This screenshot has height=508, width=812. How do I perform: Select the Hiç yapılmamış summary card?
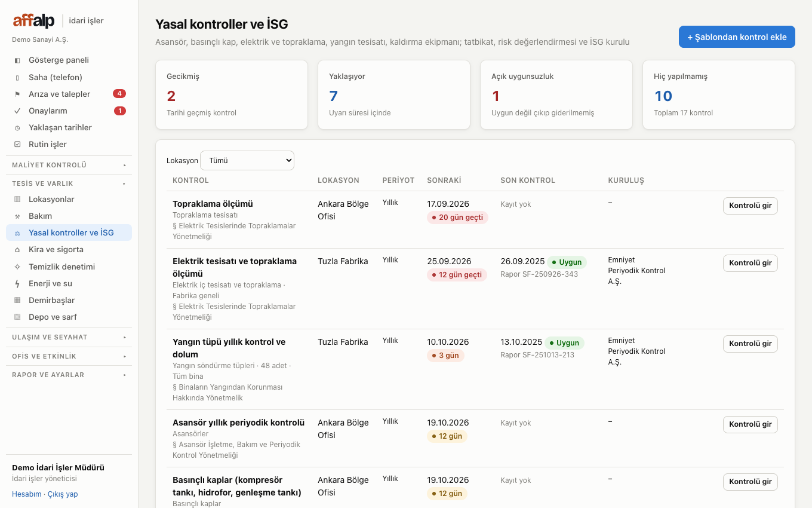click(x=719, y=94)
